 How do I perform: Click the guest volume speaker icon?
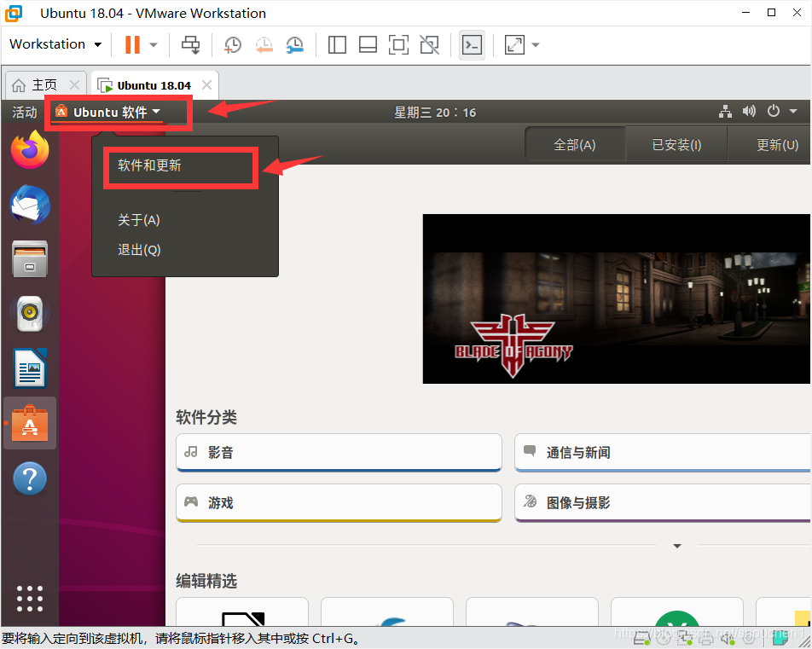749,112
